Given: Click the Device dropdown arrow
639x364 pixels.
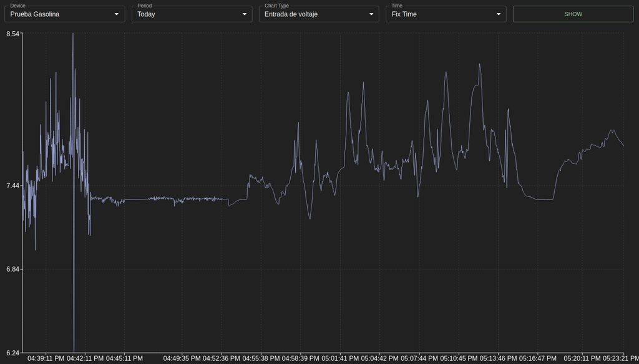Looking at the screenshot, I should click(117, 14).
